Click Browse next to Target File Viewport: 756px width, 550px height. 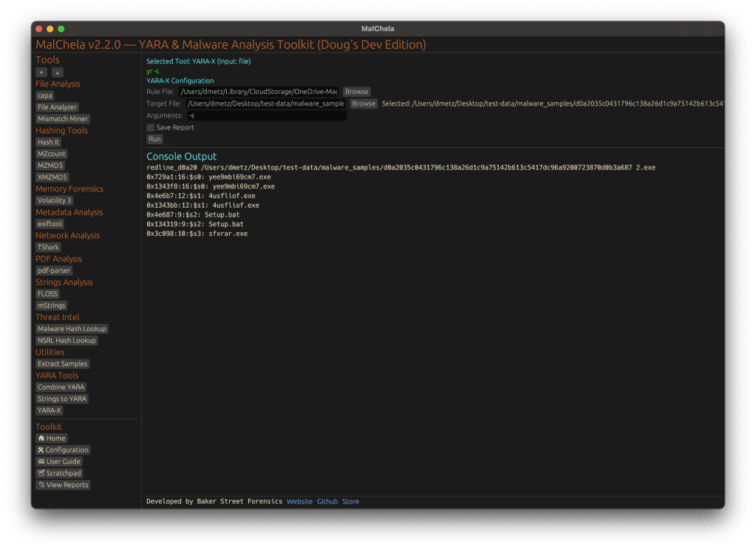coord(363,104)
